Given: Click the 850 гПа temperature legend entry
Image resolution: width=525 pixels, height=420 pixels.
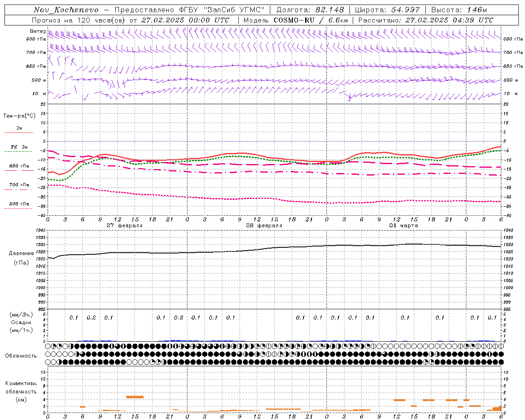Looking at the screenshot, I should pyautogui.click(x=19, y=166).
